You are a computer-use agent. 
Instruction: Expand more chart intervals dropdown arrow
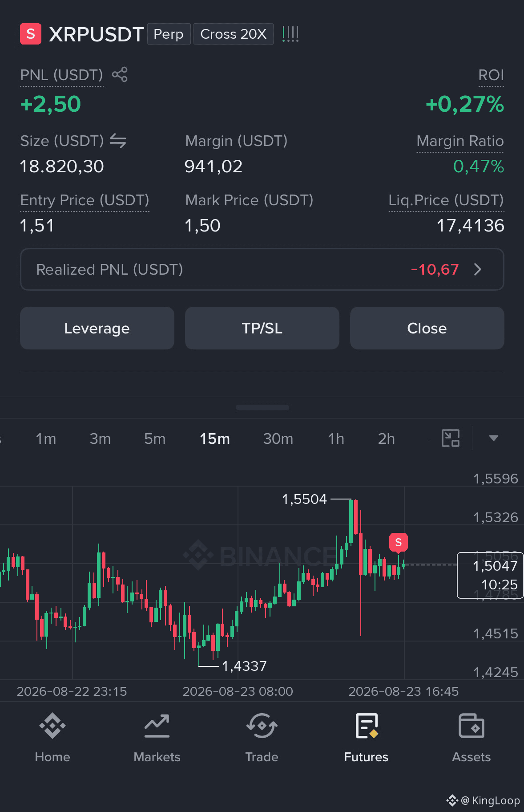click(x=493, y=438)
